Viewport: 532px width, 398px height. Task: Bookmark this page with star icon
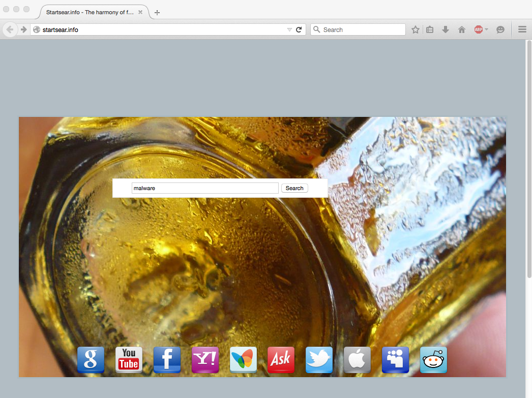click(416, 30)
